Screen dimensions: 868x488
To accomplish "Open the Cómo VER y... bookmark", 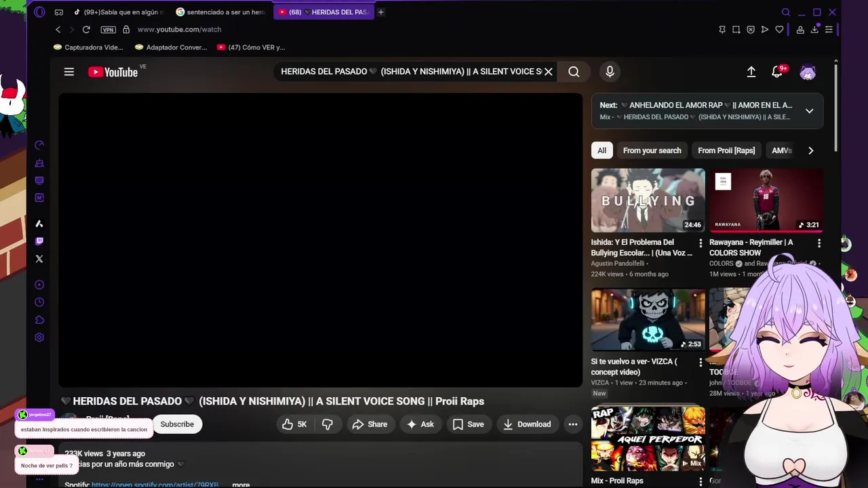I will point(251,47).
